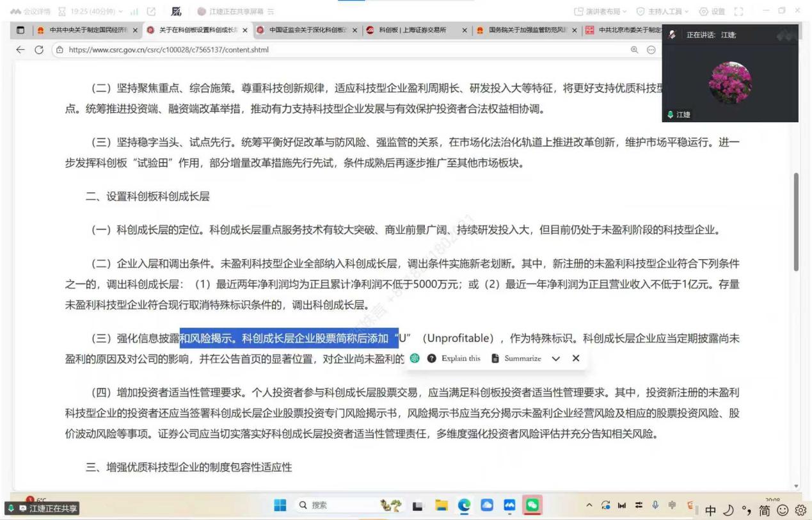Click "Summarize" in the selection popup
The width and height of the screenshot is (812, 520).
tap(517, 358)
